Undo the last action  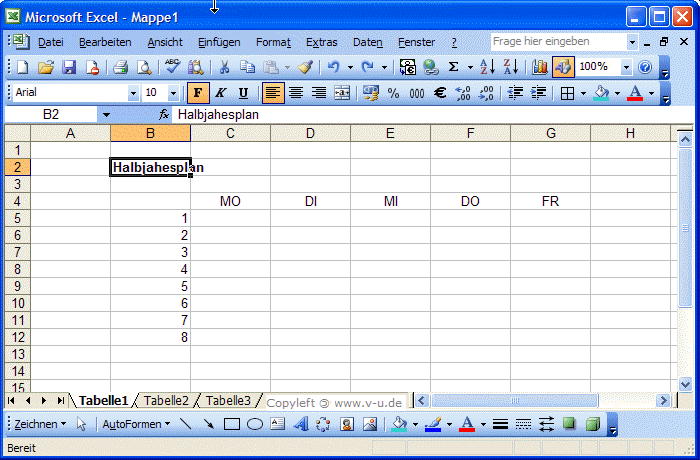[333, 67]
